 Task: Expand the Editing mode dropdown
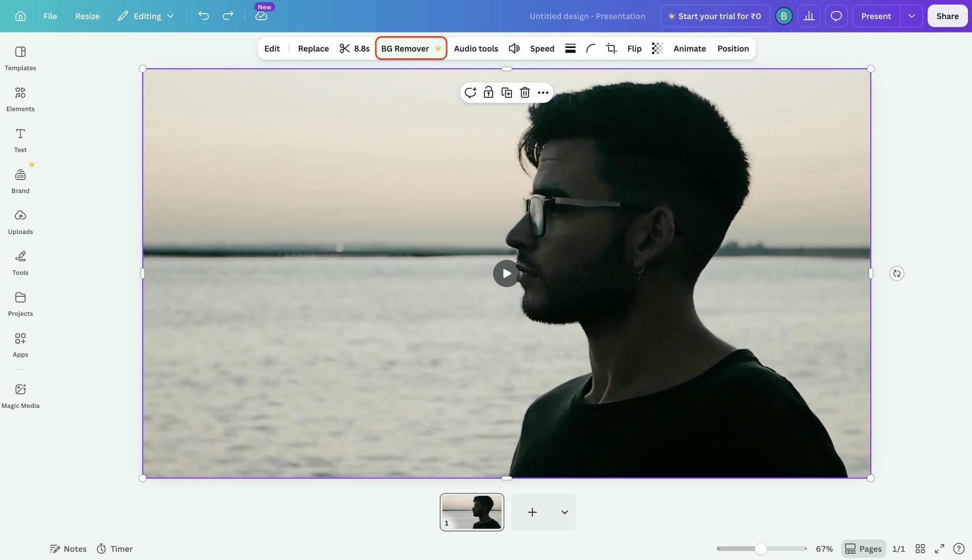[146, 16]
